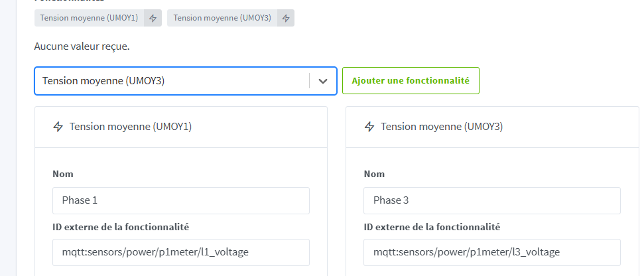This screenshot has height=276, width=644.
Task: Select the Tension moyenne (UMOY3) tag chip
Action: click(222, 18)
